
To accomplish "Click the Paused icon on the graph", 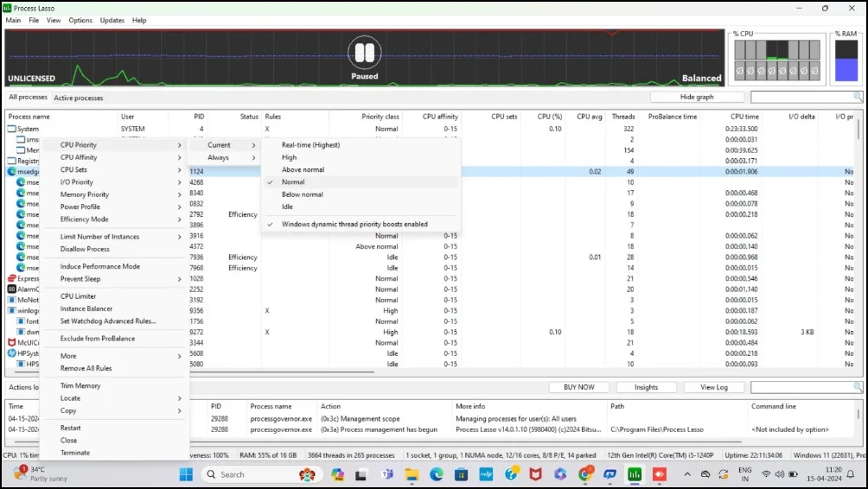I will click(x=364, y=53).
